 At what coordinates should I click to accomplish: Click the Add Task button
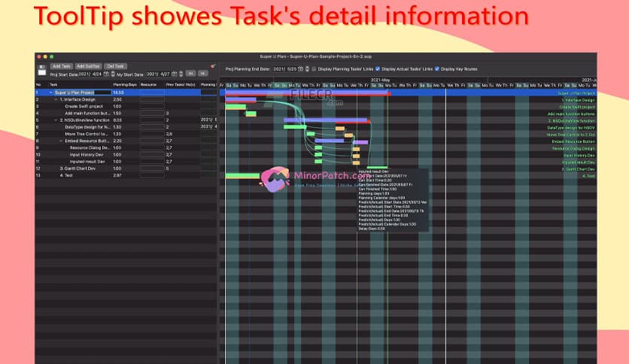61,66
